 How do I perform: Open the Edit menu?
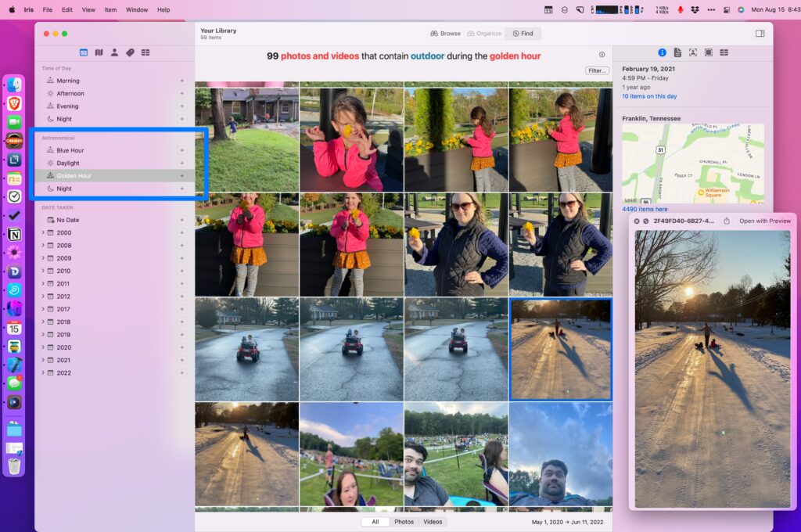(67, 9)
